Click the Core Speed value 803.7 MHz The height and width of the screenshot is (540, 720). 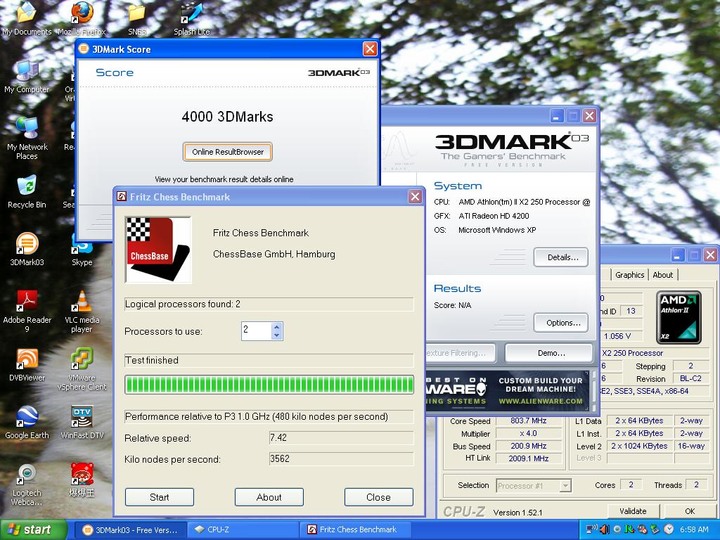coord(529,421)
